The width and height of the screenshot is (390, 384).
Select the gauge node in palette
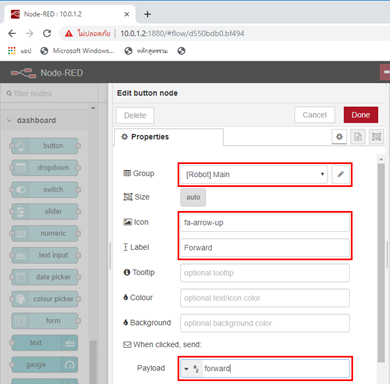pos(44,365)
